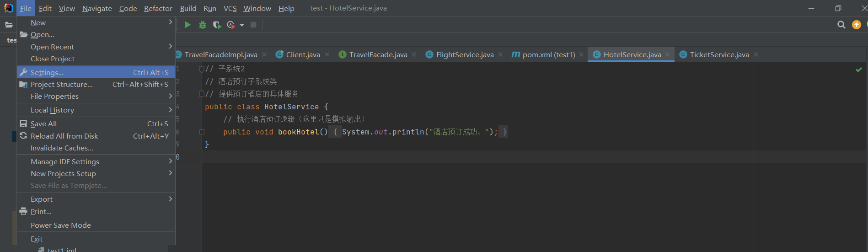
Task: Collapse the comment block at line 1
Action: coord(202,69)
